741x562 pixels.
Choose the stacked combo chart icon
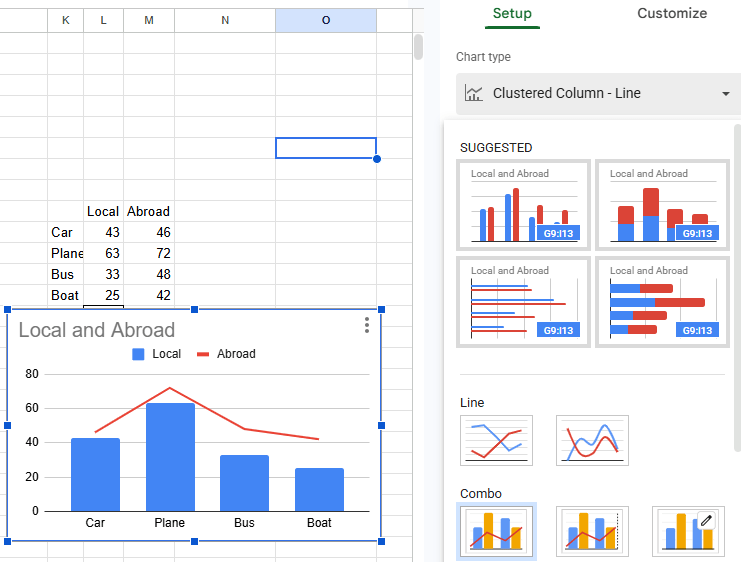(x=592, y=531)
